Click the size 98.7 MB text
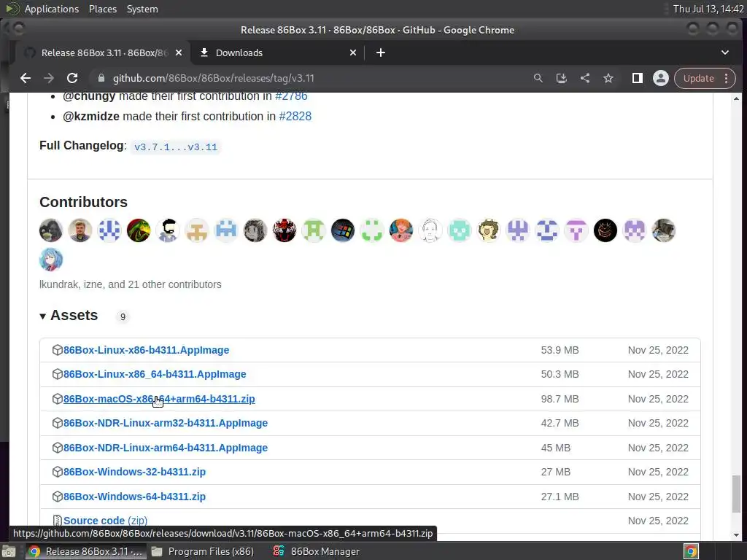 [x=560, y=399]
